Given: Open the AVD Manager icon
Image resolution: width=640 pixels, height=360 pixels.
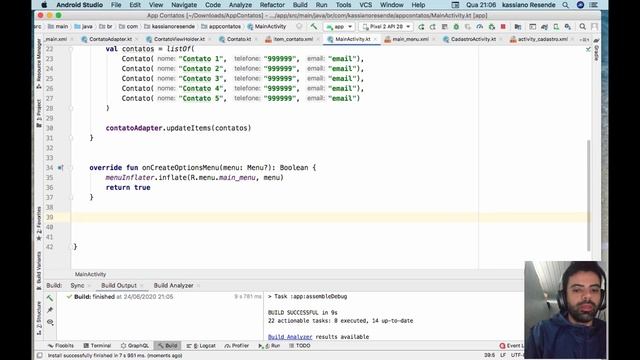Looking at the screenshot, I should (x=556, y=27).
